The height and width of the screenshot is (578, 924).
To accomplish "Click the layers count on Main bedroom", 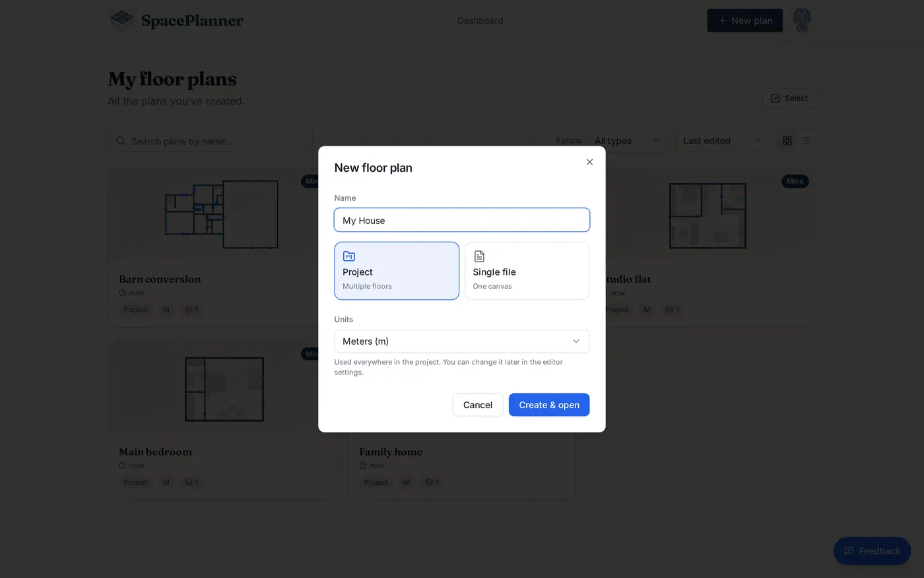I will point(191,482).
